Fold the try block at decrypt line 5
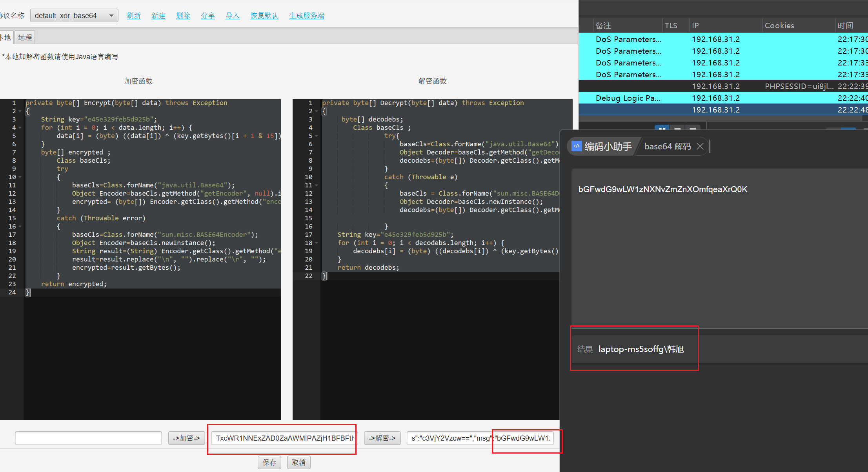Image resolution: width=868 pixels, height=472 pixels. [317, 136]
